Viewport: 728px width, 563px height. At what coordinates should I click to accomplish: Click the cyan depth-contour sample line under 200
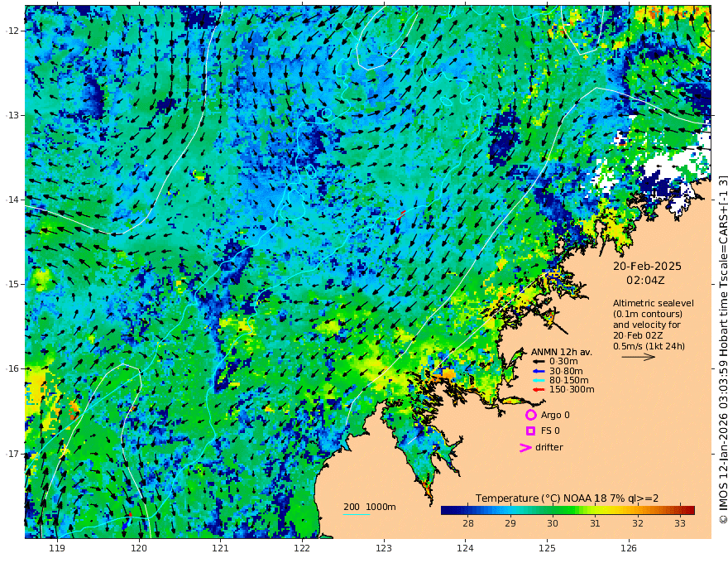pyautogui.click(x=357, y=514)
